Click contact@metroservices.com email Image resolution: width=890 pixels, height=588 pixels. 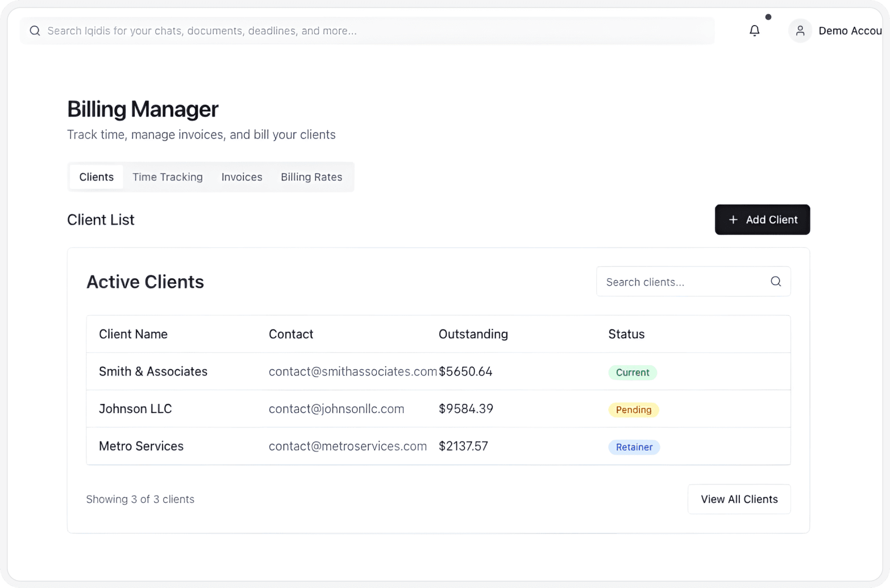pos(348,447)
